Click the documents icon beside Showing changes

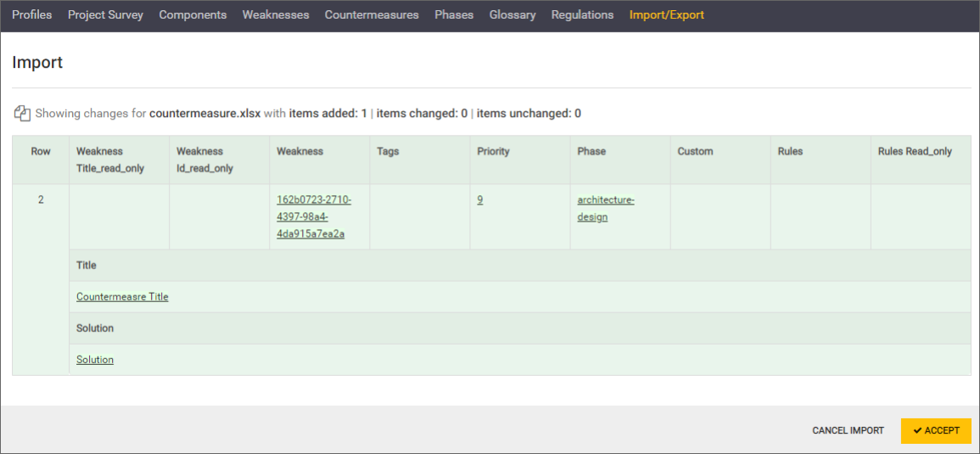point(22,114)
